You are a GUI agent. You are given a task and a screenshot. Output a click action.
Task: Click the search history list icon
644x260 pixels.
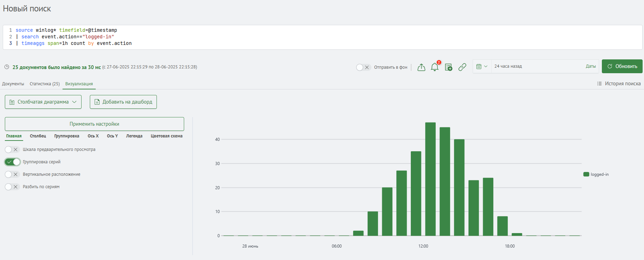599,84
